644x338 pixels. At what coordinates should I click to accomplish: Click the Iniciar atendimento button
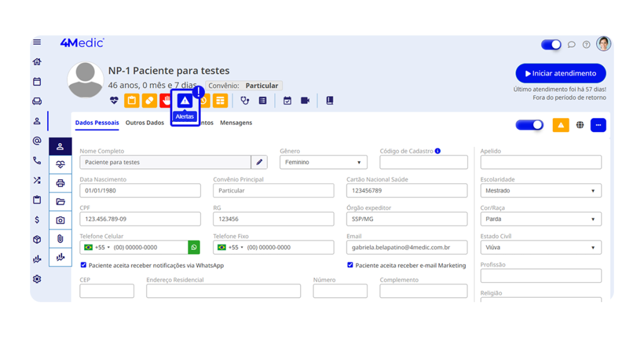[x=560, y=74]
